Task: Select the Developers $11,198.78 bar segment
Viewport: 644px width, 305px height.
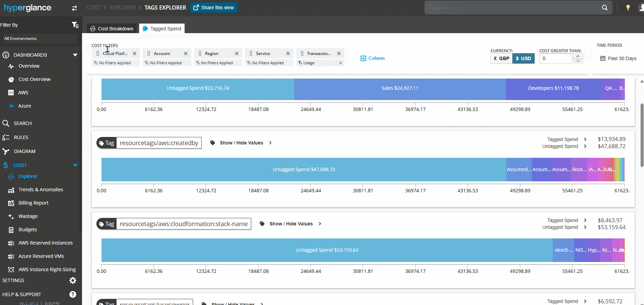Action: 553,88
